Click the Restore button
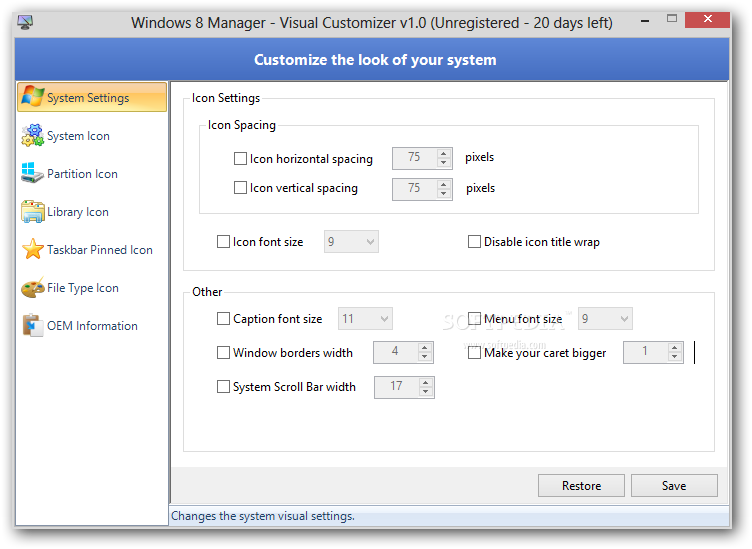The width and height of the screenshot is (752, 549). [581, 485]
